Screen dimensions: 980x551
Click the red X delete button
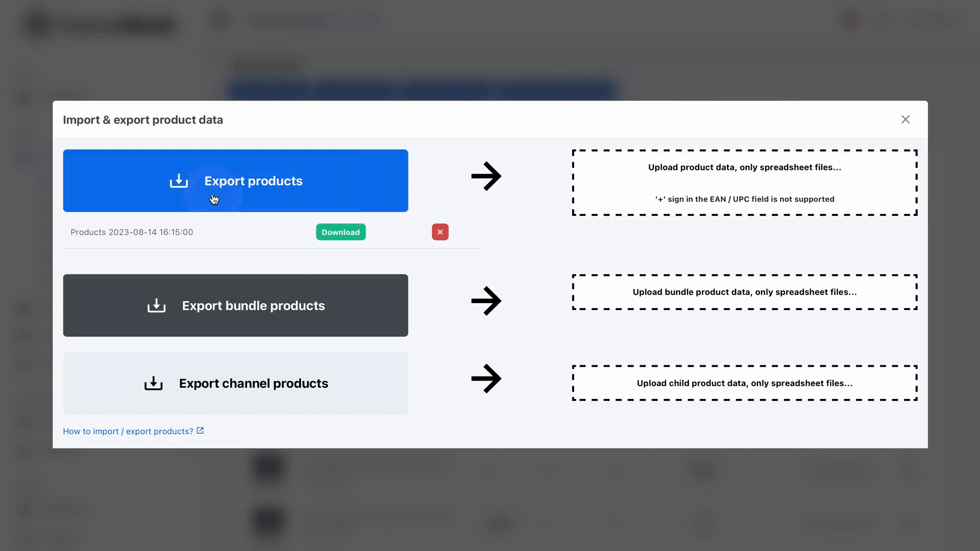tap(440, 232)
